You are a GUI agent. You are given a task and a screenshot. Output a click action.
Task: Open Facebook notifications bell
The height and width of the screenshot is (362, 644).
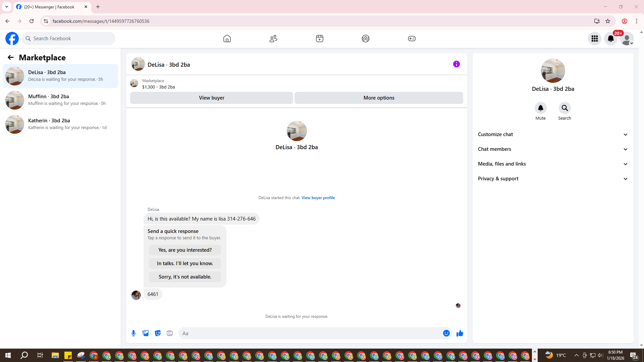(611, 39)
